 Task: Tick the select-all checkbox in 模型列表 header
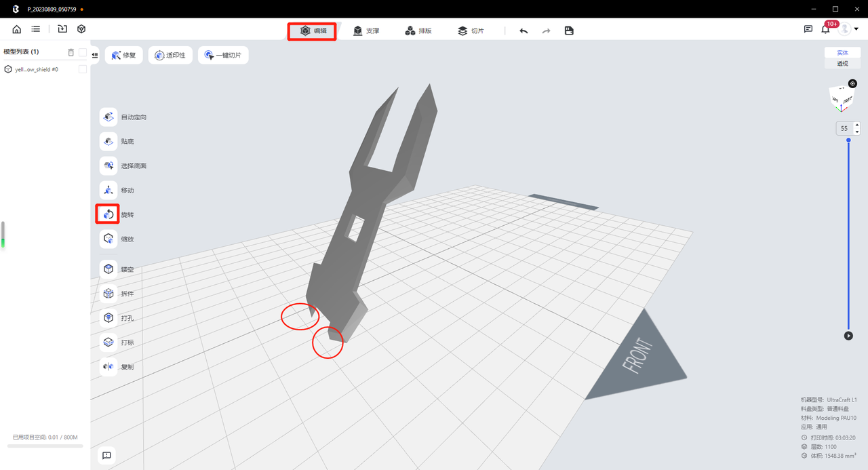click(83, 52)
